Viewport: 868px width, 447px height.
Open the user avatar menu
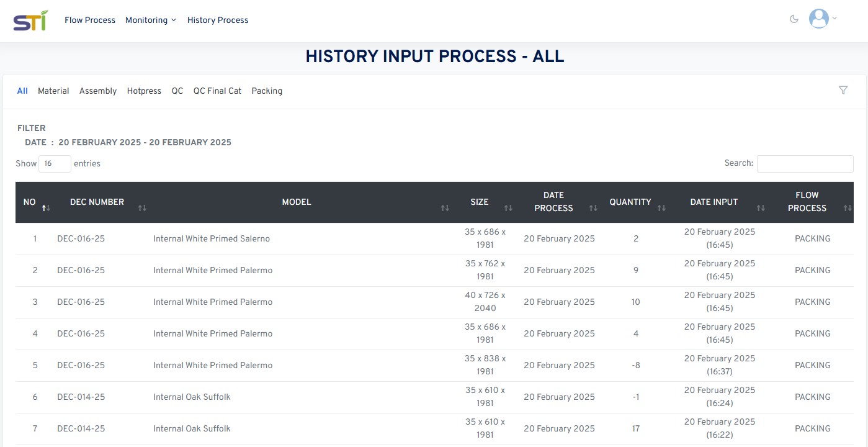point(819,19)
